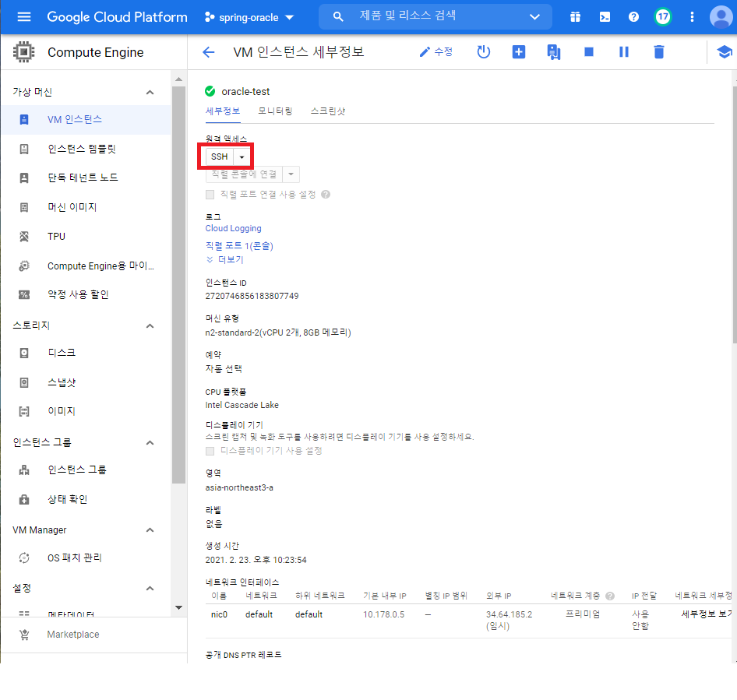Click sidebar scrollbar up arrow
This screenshot has width=737, height=700.
[x=178, y=79]
